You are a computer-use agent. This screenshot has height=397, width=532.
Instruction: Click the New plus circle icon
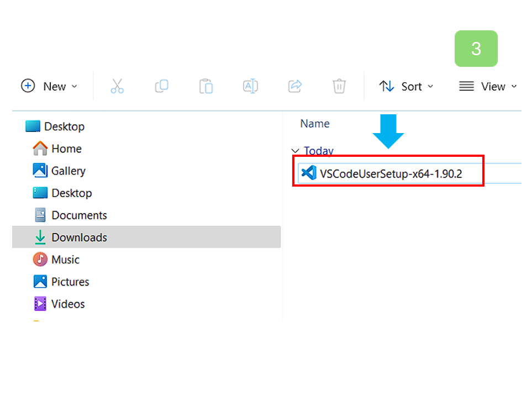[x=28, y=86]
